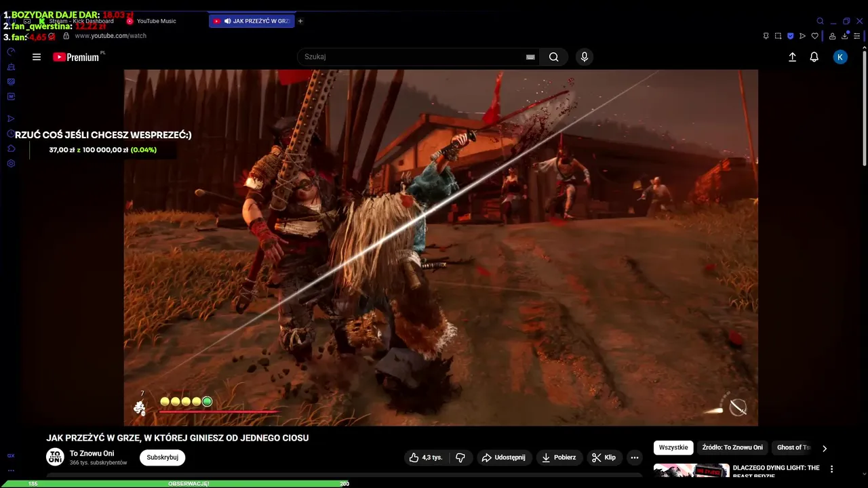The image size is (868, 488).
Task: Open the sidebar three-dots menu
Action: pyautogui.click(x=11, y=470)
